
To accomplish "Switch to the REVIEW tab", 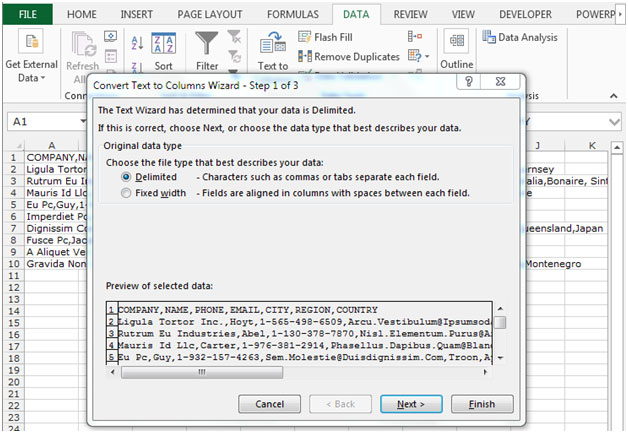I will coord(411,14).
